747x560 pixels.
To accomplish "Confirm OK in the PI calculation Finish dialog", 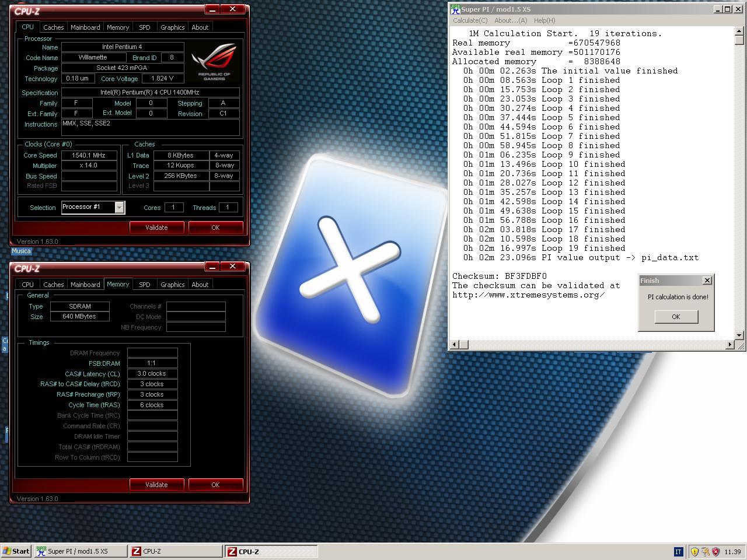I will [676, 317].
